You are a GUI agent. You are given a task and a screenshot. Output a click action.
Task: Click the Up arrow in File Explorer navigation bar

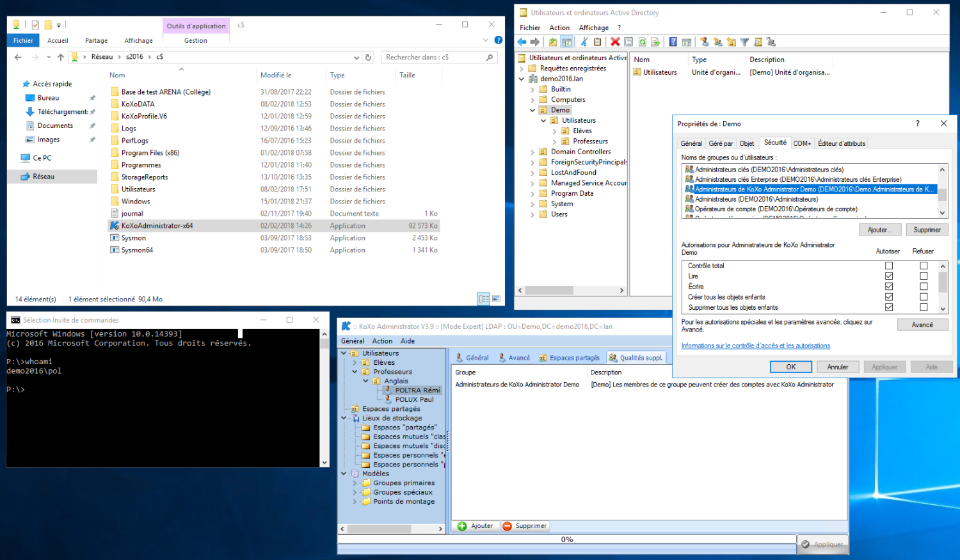coord(61,57)
